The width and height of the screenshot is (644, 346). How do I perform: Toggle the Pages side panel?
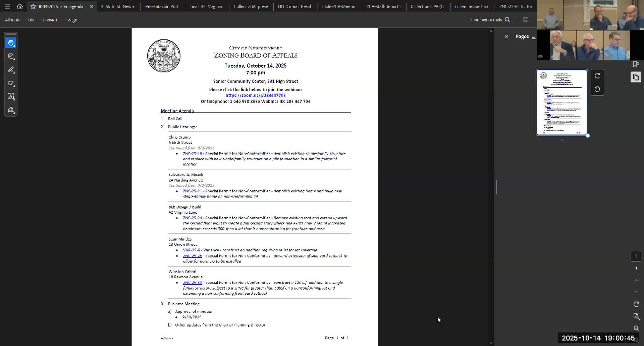[x=636, y=77]
